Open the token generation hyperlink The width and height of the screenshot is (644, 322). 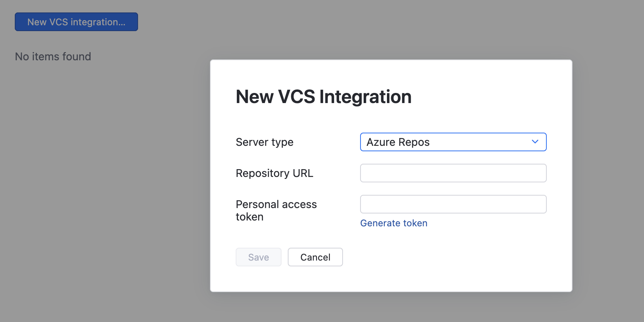pos(394,223)
